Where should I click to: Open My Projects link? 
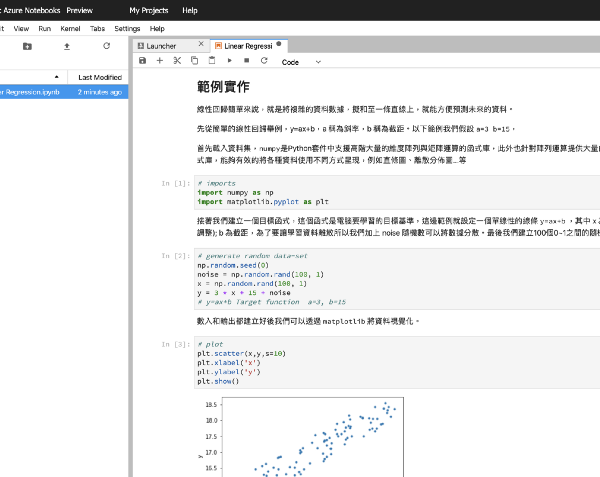point(149,9)
